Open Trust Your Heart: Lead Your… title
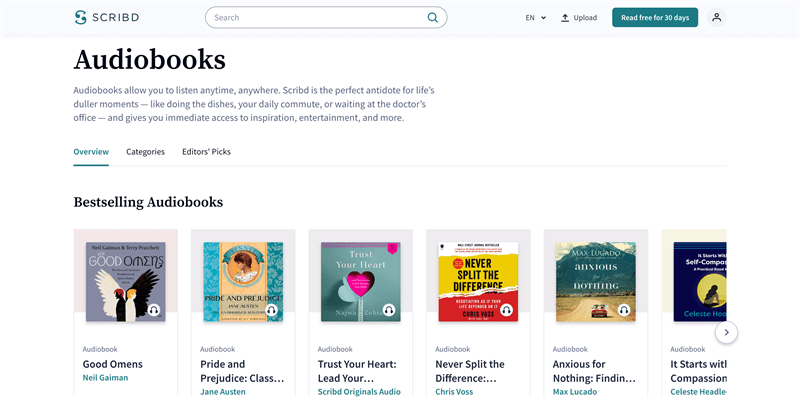The width and height of the screenshot is (800, 397). click(x=357, y=371)
